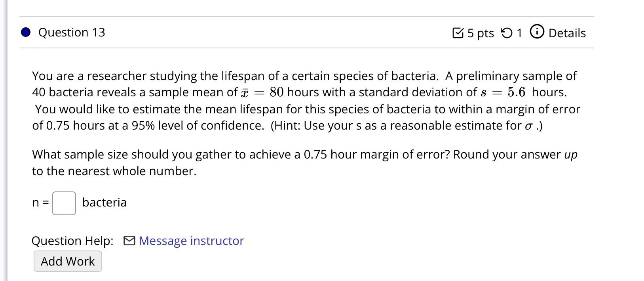Click the points checkmark icon

(x=458, y=32)
